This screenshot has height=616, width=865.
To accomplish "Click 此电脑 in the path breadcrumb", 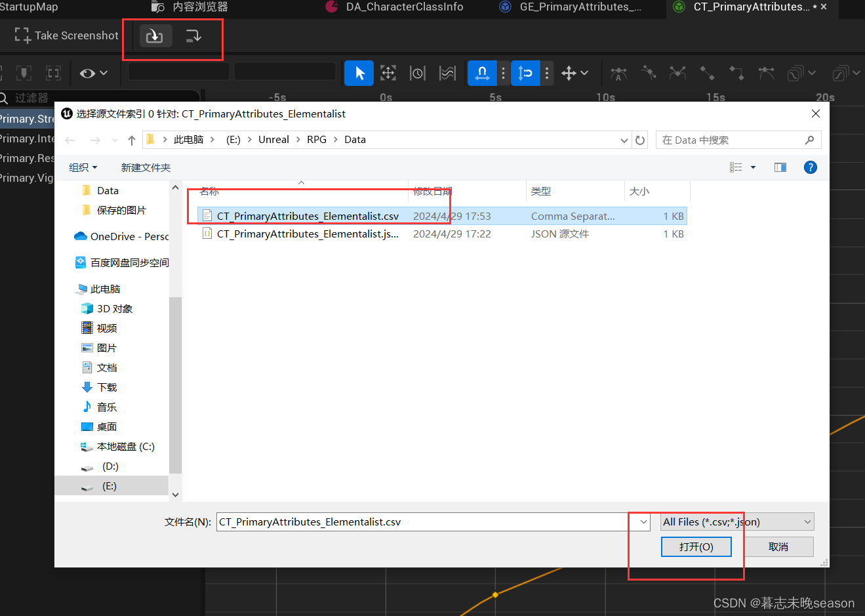I will pyautogui.click(x=189, y=140).
